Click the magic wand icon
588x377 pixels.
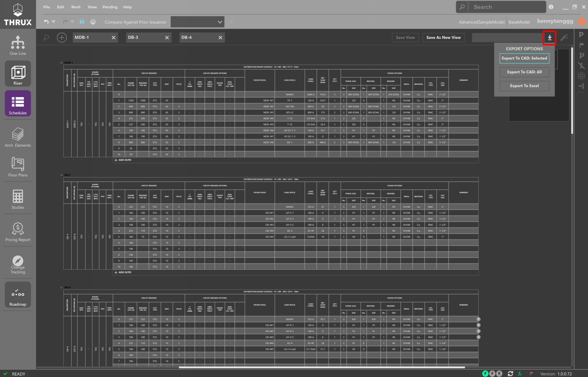[x=564, y=37]
